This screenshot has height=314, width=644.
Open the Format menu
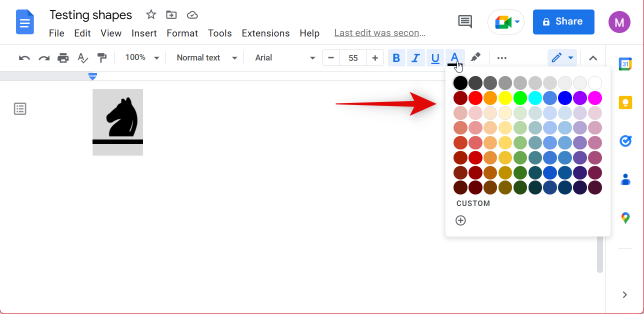pos(182,33)
